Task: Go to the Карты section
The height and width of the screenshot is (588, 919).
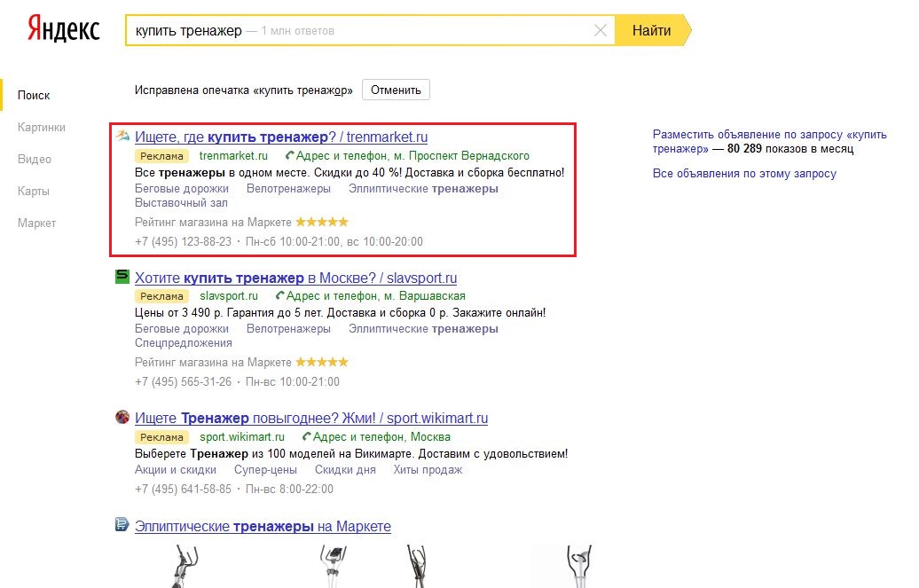Action: [x=34, y=191]
